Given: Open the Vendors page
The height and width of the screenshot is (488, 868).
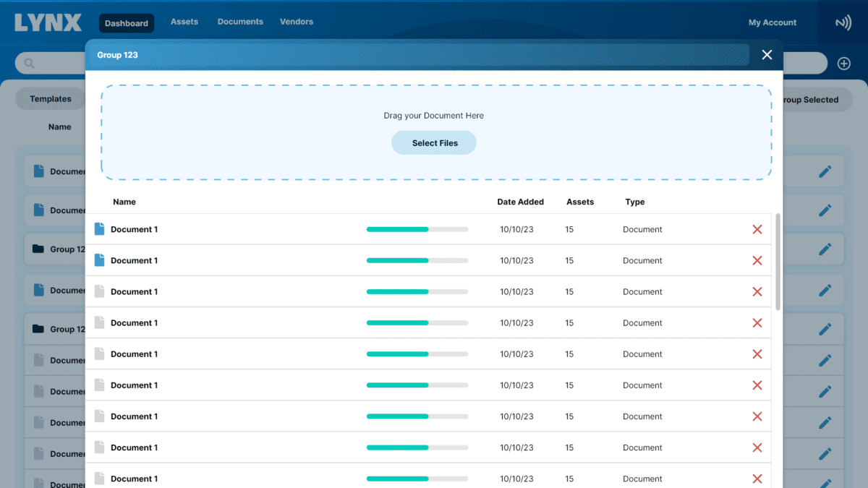Looking at the screenshot, I should click(297, 22).
